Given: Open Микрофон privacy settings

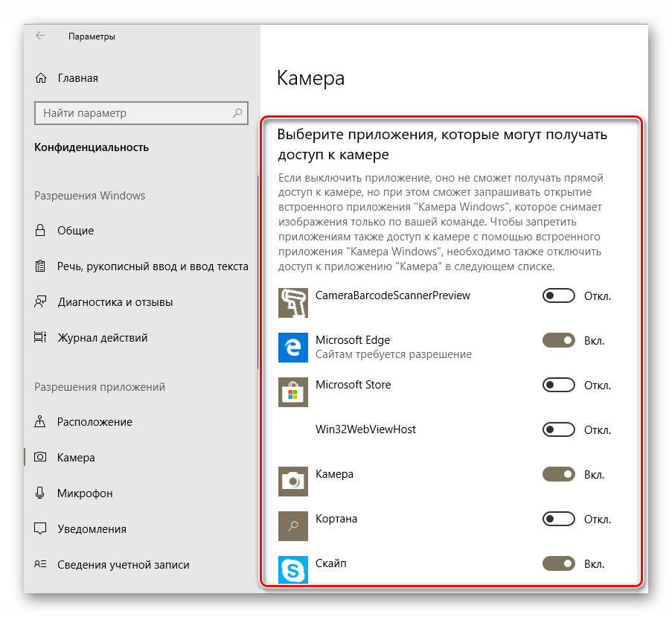Looking at the screenshot, I should click(85, 493).
